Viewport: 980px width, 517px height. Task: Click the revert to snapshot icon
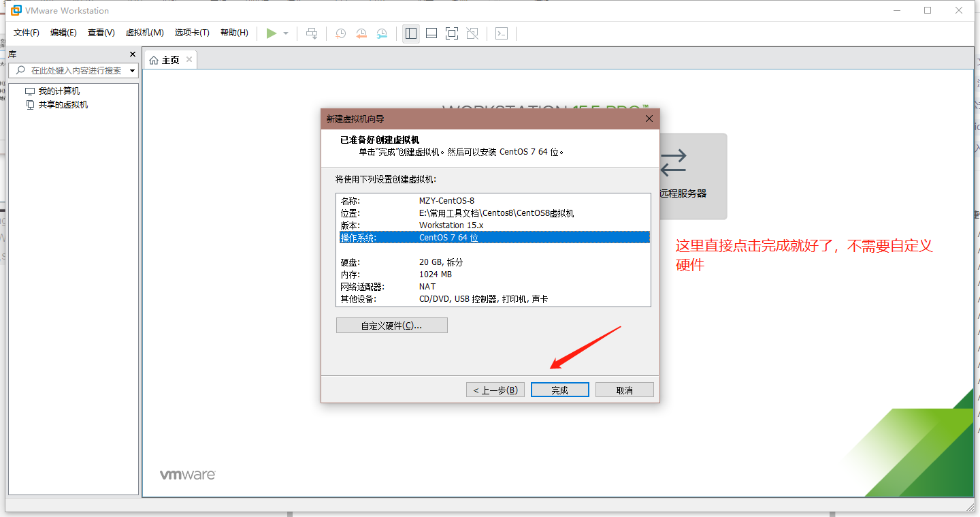361,33
